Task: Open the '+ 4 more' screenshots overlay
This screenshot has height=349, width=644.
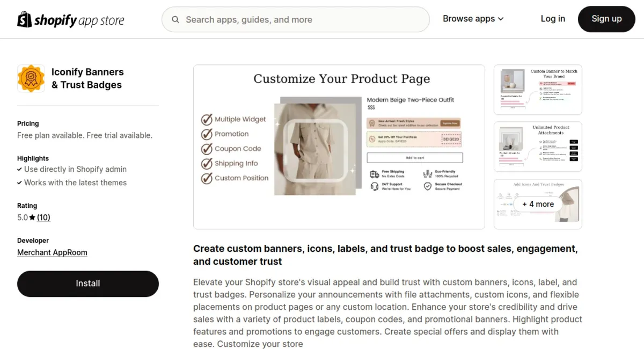Action: click(x=538, y=204)
